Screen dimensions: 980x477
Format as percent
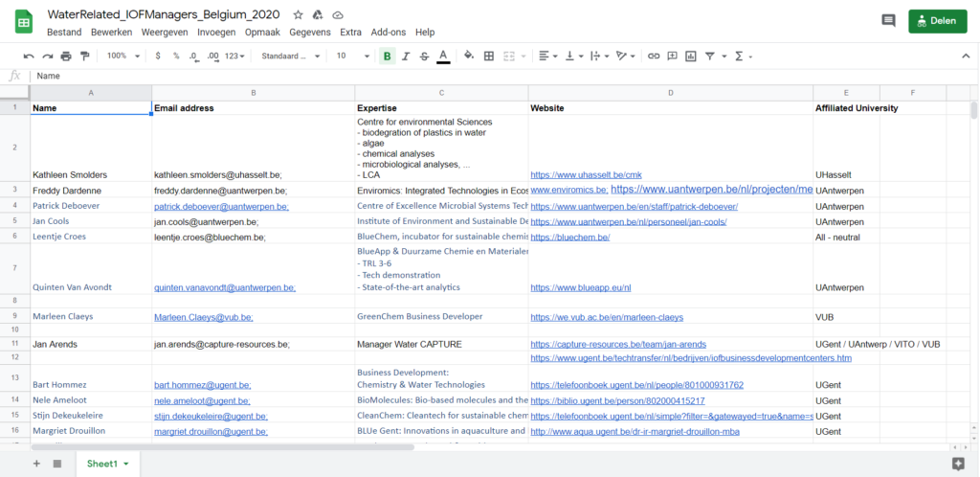click(176, 57)
